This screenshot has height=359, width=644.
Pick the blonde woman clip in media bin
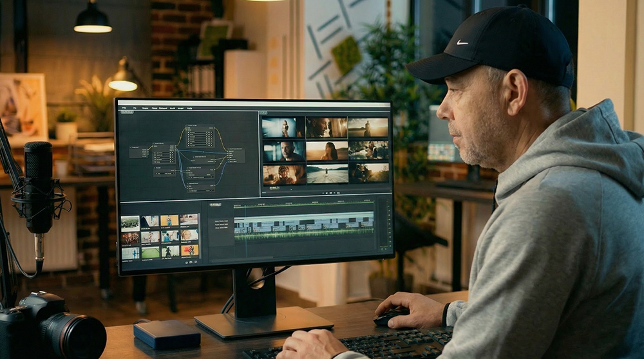pos(189,235)
